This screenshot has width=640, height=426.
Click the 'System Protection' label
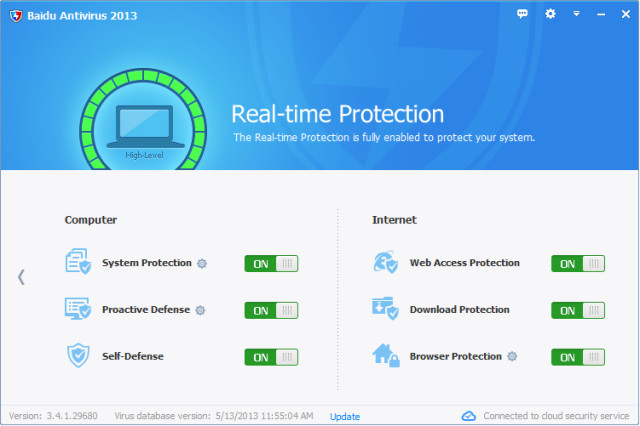[x=147, y=263]
